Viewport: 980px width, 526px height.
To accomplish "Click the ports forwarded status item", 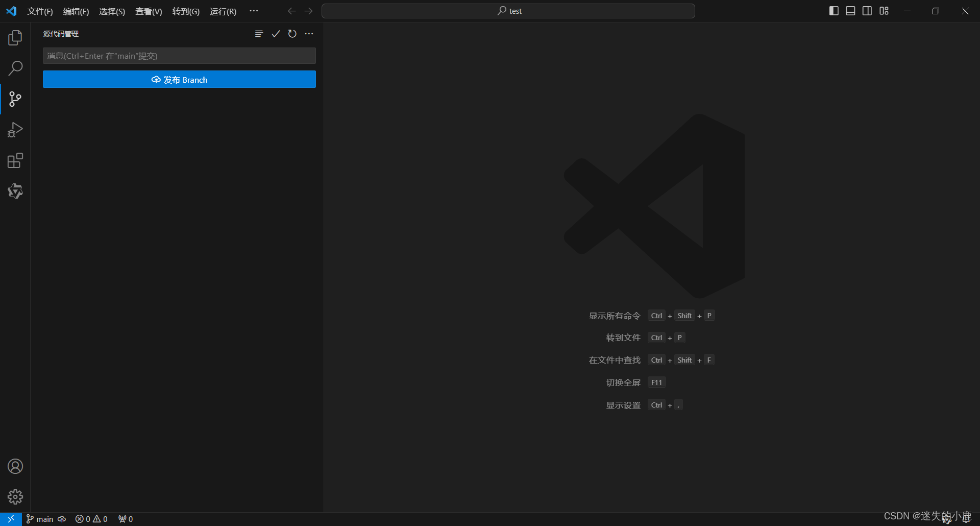I will (126, 519).
